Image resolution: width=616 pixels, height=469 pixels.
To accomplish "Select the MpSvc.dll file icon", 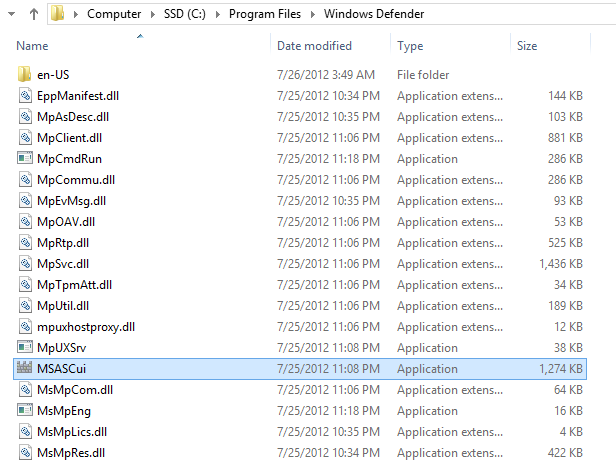I will tap(25, 264).
